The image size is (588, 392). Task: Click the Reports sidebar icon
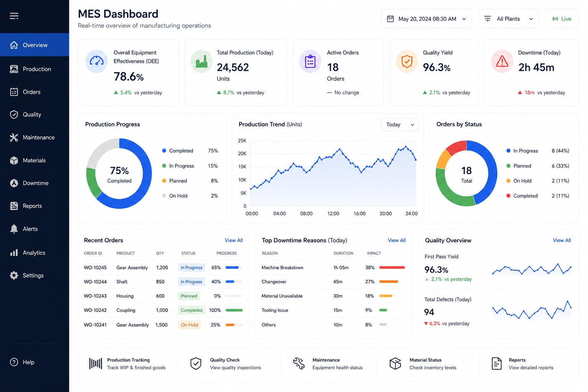[x=14, y=206]
